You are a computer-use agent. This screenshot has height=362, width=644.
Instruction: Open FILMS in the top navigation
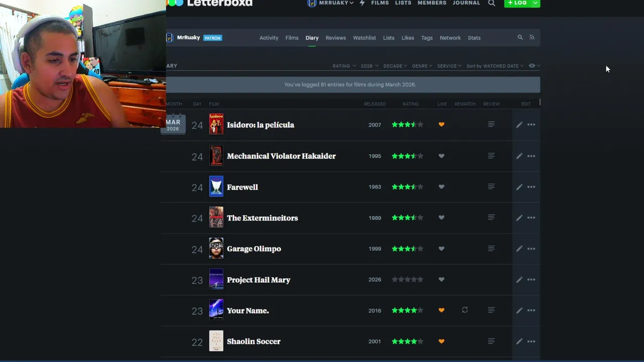click(380, 3)
